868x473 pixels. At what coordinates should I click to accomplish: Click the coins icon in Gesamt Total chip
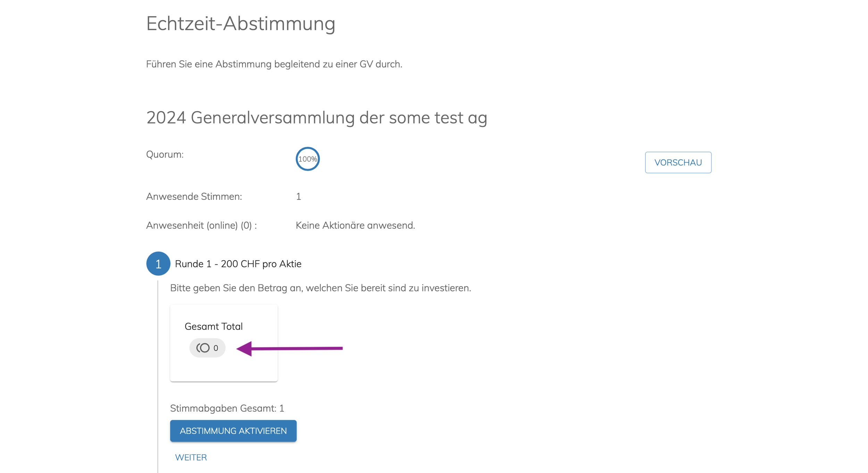click(203, 348)
